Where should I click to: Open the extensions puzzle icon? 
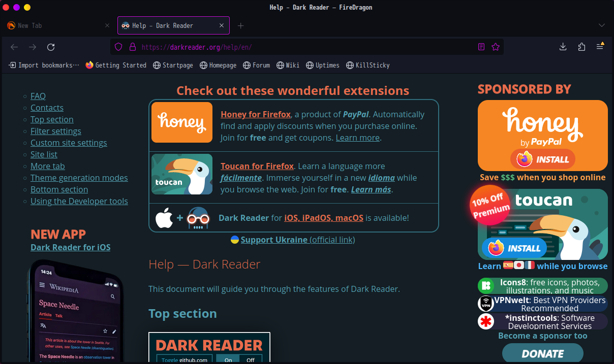click(581, 47)
